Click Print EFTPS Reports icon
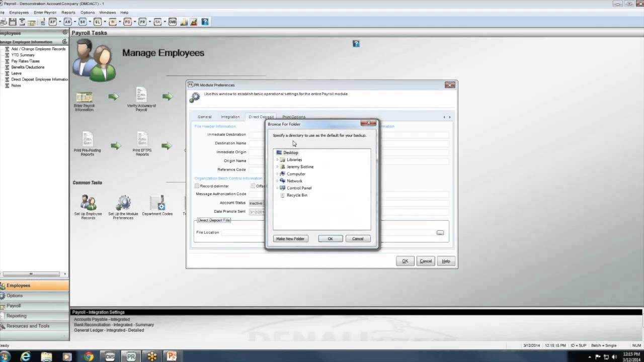 point(142,144)
